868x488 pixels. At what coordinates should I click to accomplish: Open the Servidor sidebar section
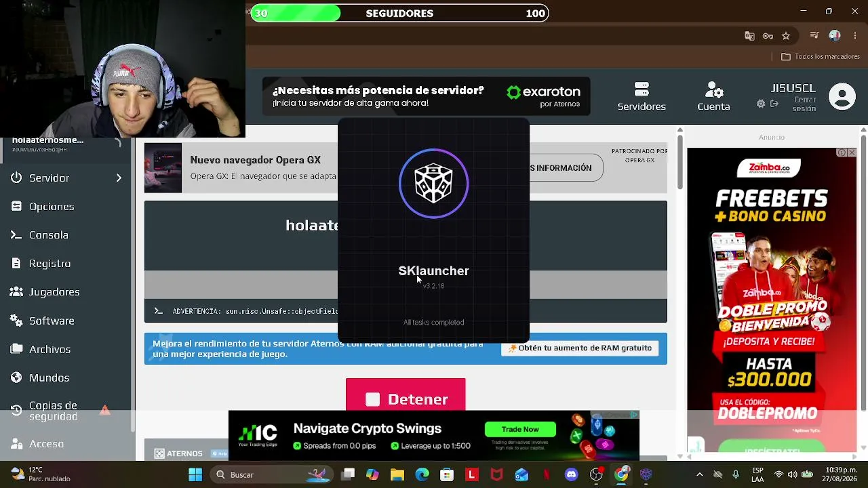(x=49, y=178)
